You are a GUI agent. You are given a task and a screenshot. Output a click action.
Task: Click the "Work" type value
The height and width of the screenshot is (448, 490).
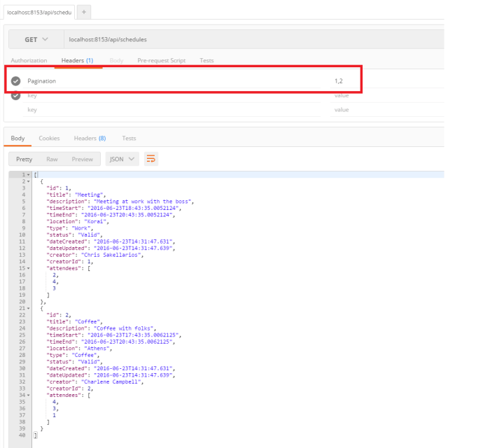(81, 228)
